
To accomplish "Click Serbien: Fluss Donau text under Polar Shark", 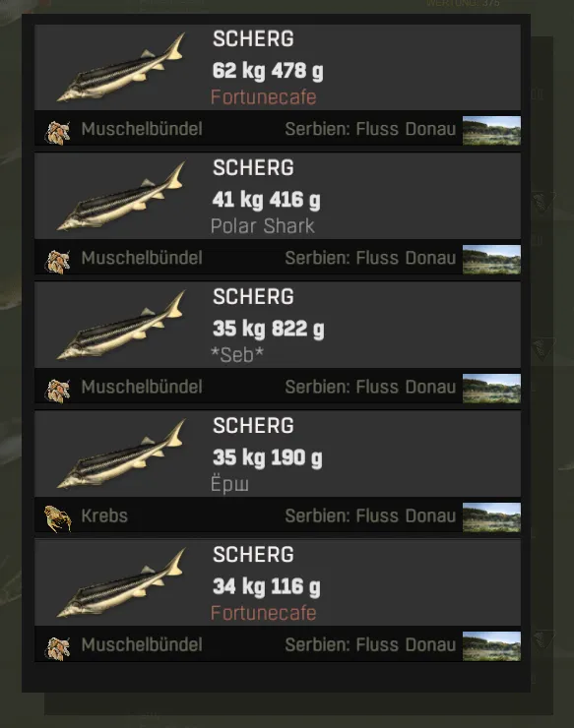I will point(370,258).
